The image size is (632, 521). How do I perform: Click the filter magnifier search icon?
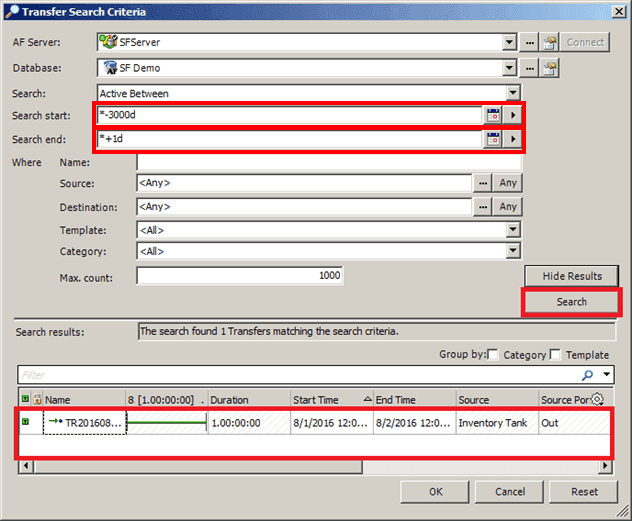point(588,375)
